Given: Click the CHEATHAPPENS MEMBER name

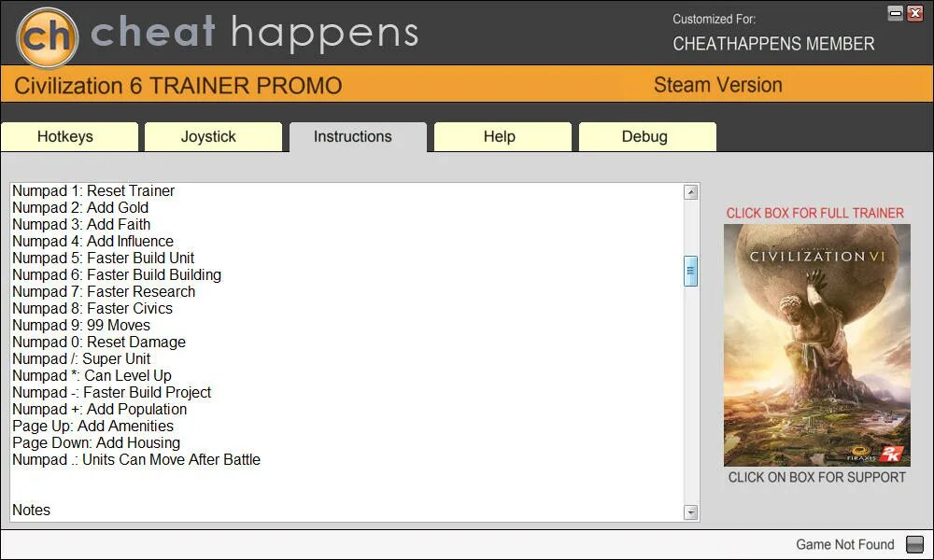Looking at the screenshot, I should click(x=773, y=44).
